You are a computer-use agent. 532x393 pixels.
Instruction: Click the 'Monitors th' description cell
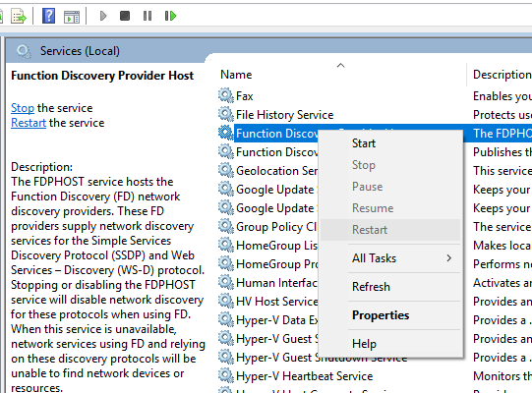502,376
